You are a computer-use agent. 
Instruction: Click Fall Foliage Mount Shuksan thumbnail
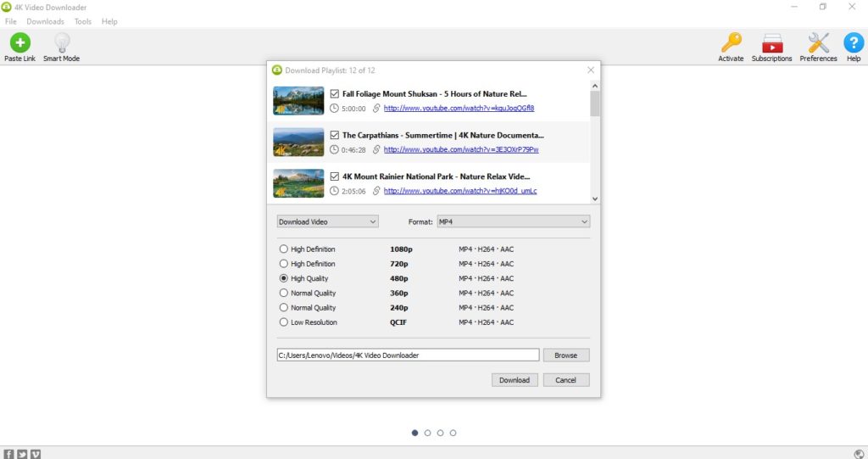point(298,101)
